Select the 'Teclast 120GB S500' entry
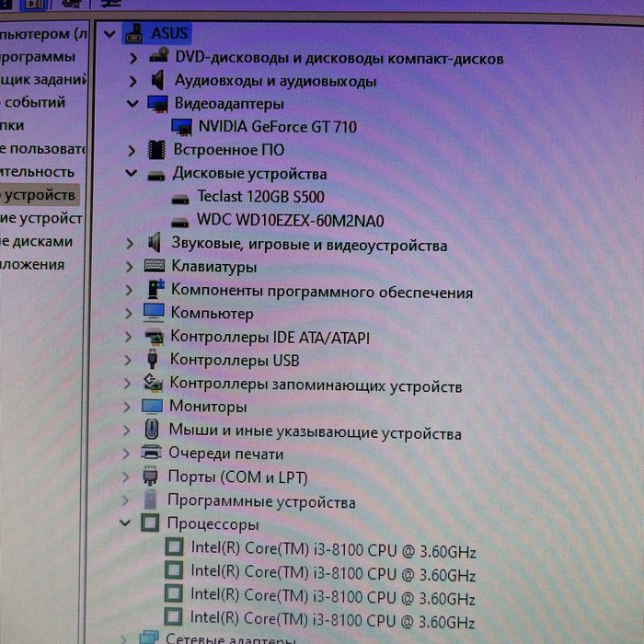 click(260, 197)
